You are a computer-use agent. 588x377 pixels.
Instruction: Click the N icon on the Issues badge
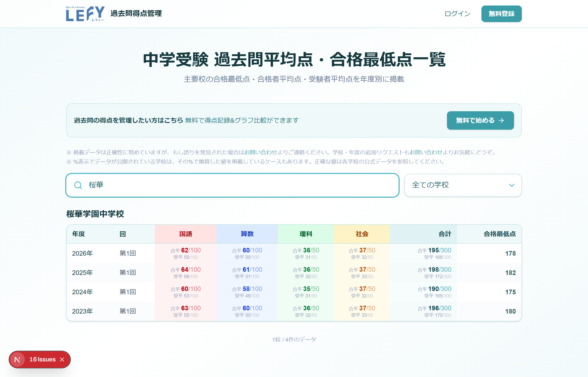tap(17, 359)
